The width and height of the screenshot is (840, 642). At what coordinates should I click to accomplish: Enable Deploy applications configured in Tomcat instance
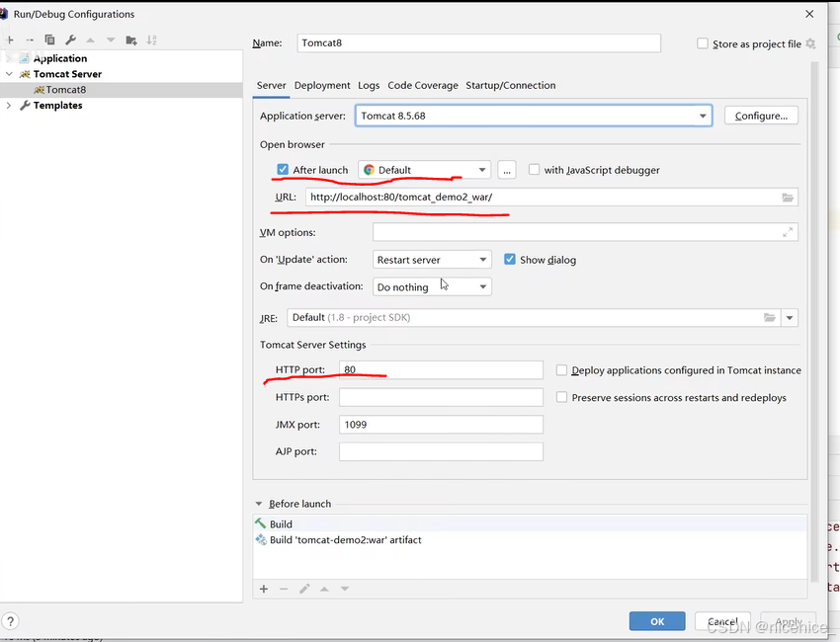[x=561, y=370]
